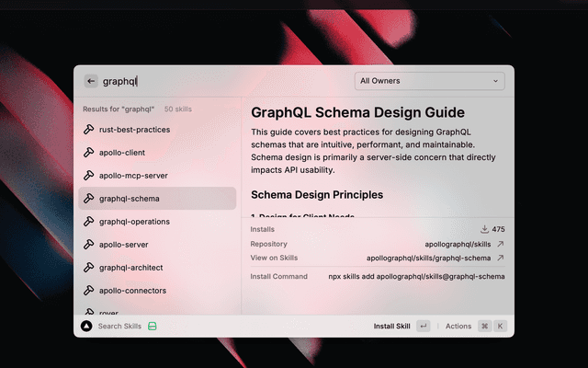This screenshot has height=368, width=588.
Task: Select the apollo-client skill
Action: click(x=122, y=153)
